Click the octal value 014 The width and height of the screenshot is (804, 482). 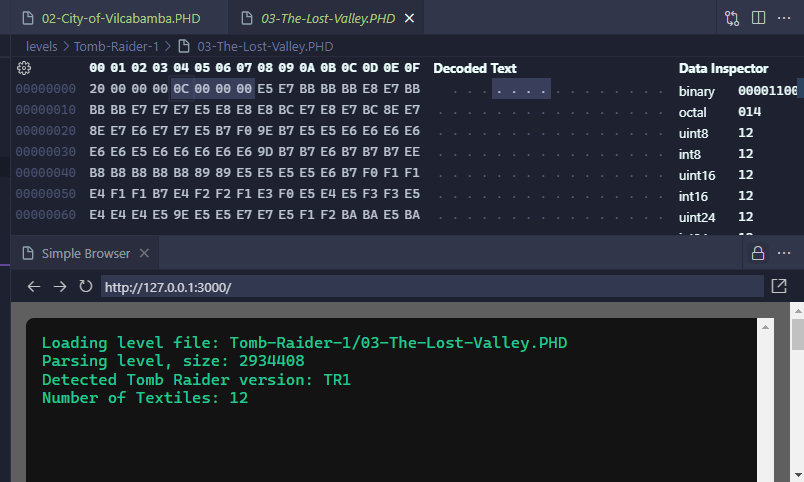tap(749, 112)
